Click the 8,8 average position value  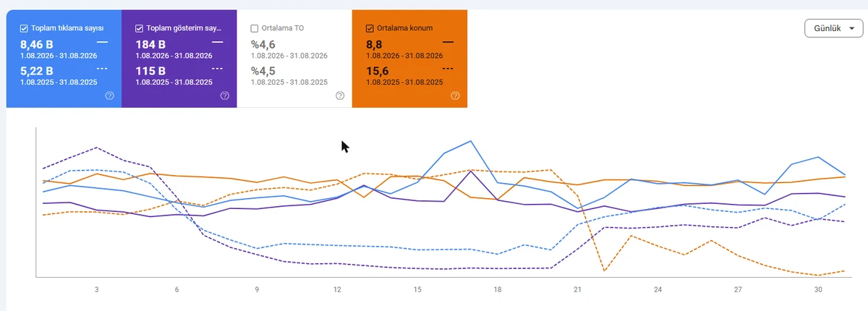coord(374,44)
